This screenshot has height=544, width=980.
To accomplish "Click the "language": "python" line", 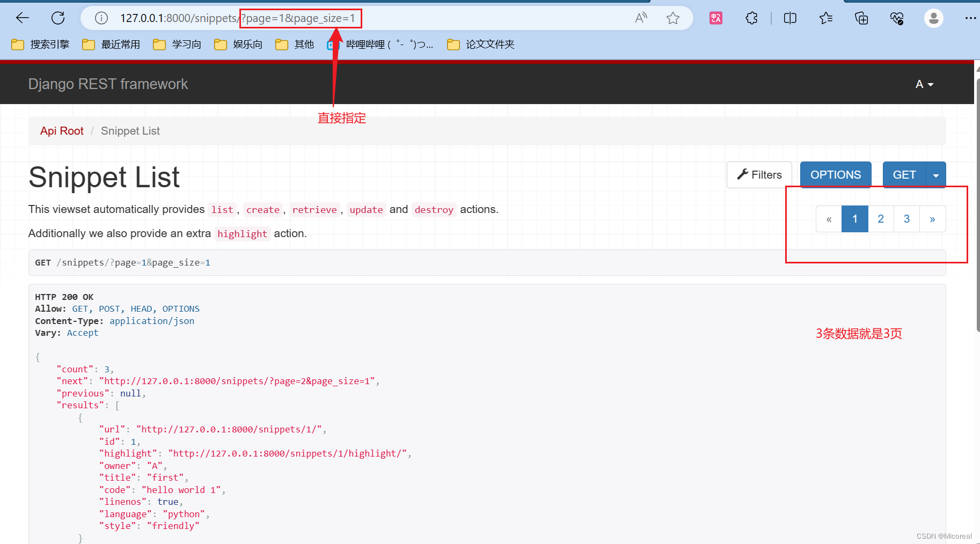I will click(x=154, y=514).
